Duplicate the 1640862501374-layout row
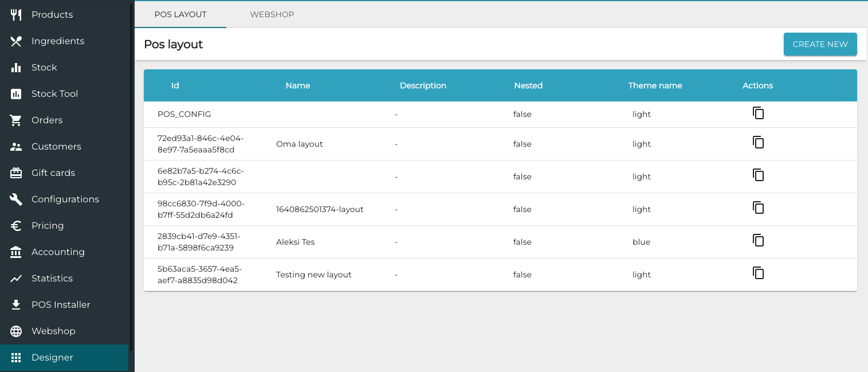The height and width of the screenshot is (372, 868). click(x=758, y=208)
